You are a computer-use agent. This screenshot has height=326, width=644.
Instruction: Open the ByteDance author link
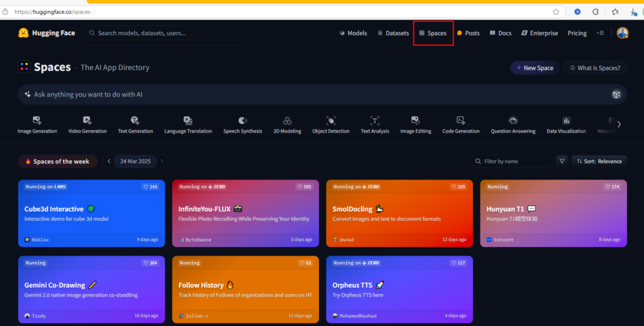pyautogui.click(x=195, y=239)
